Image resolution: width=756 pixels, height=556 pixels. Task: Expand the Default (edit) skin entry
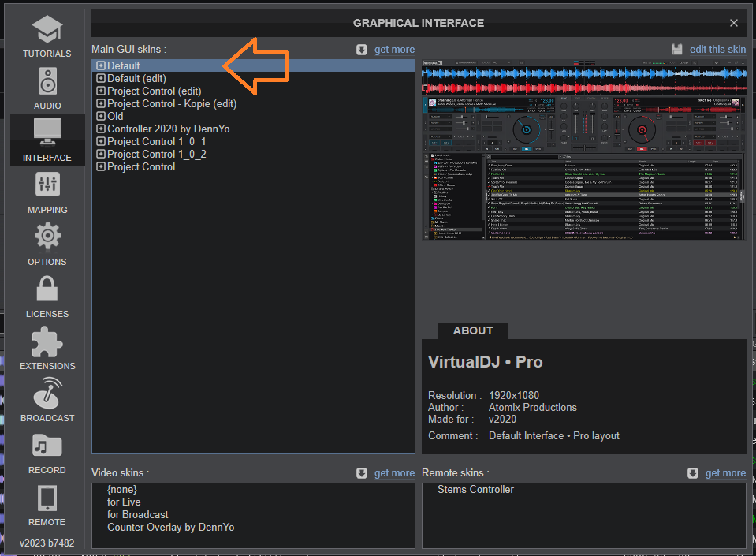click(x=101, y=78)
